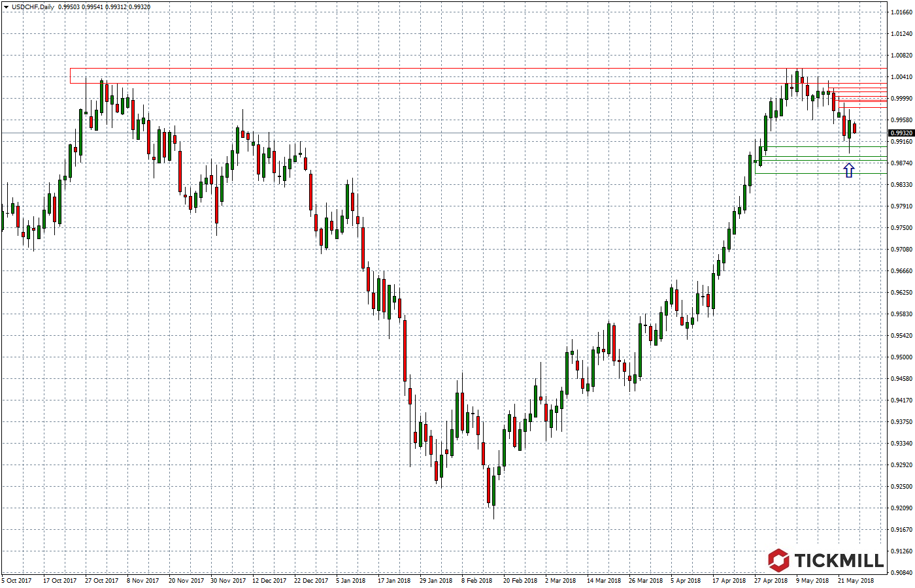Click the 5 Oct 2017 date label
The height and width of the screenshot is (588, 915).
(x=16, y=580)
